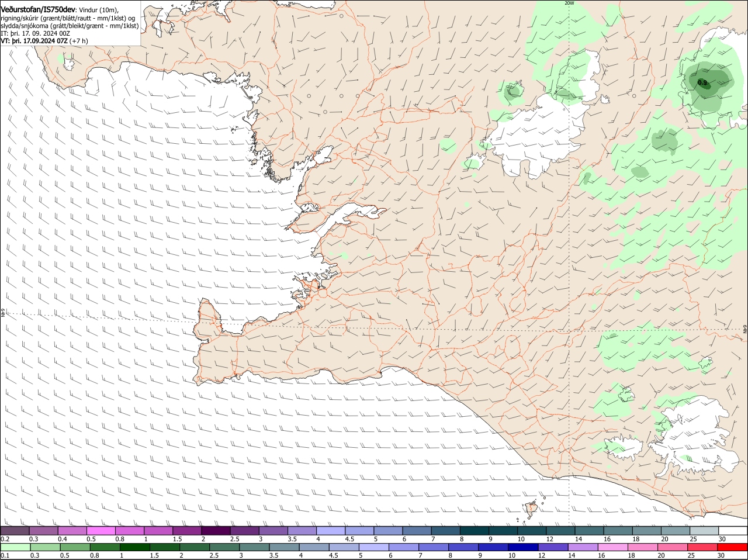The height and width of the screenshot is (560, 748).
Task: Click the slydda/snjókoma legend description line
Action: [x=70, y=26]
